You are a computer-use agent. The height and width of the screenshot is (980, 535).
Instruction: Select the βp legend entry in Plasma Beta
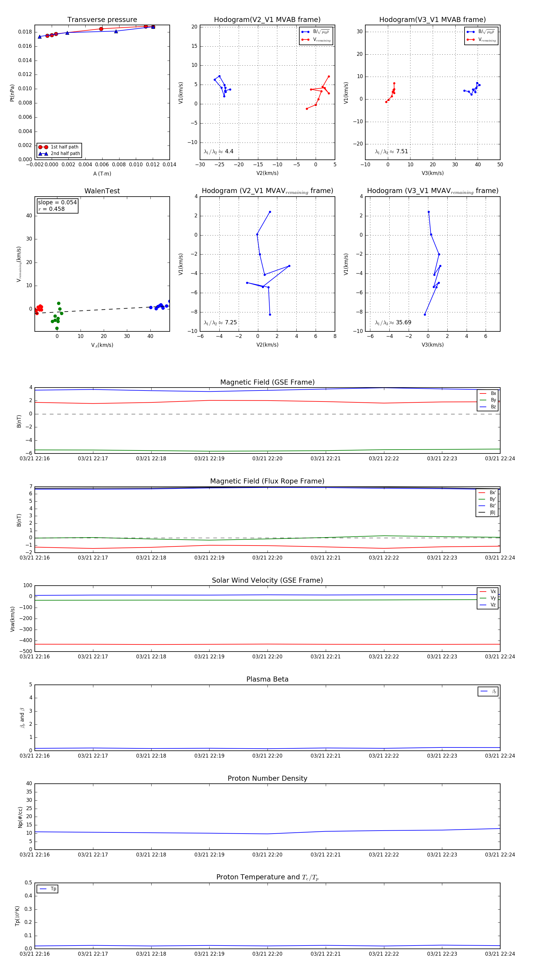pos(489,691)
